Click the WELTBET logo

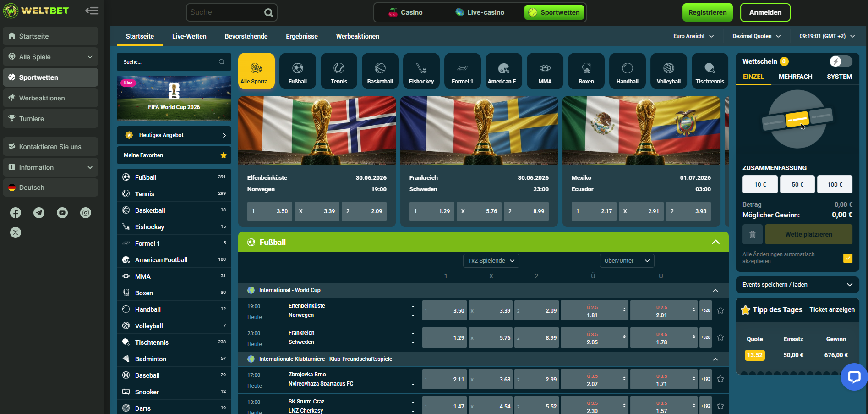(x=36, y=11)
